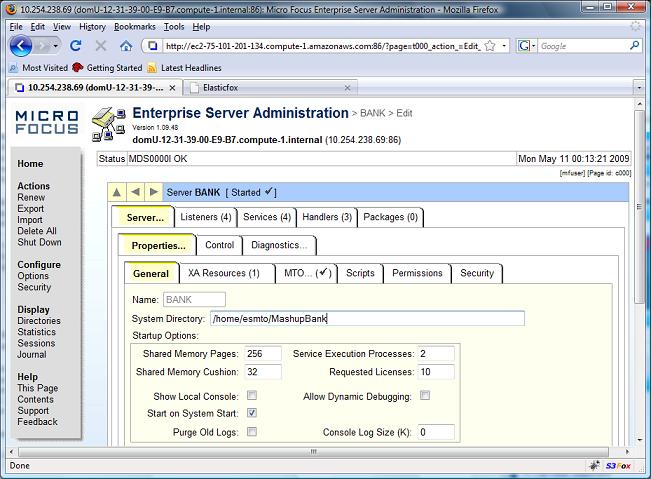This screenshot has height=479, width=651.
Task: Click the Elasticfox status bar icon
Action: tap(595, 466)
